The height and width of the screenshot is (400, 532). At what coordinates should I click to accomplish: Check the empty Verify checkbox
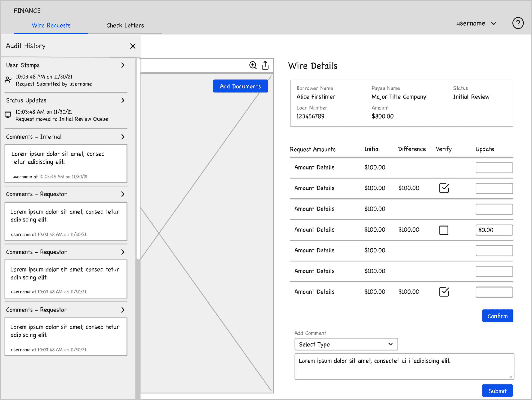pos(444,230)
